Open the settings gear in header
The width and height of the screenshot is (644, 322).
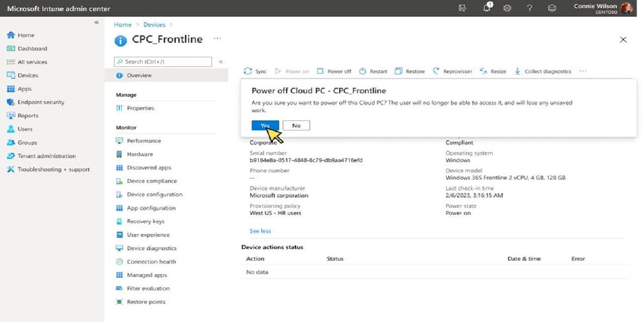tap(507, 8)
